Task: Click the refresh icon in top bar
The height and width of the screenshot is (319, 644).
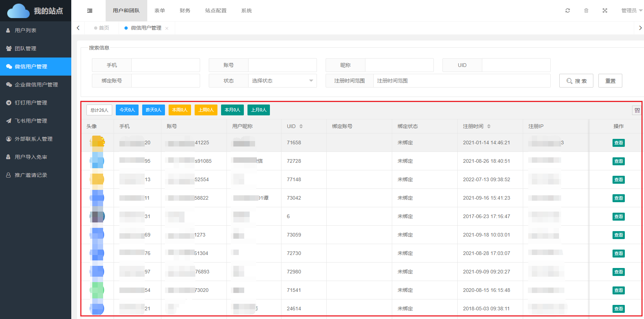Action: (567, 11)
